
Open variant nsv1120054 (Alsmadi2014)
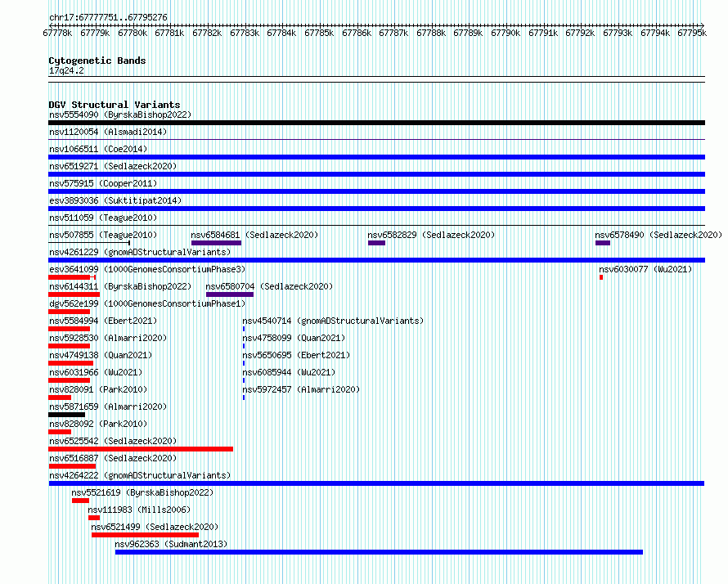108,132
